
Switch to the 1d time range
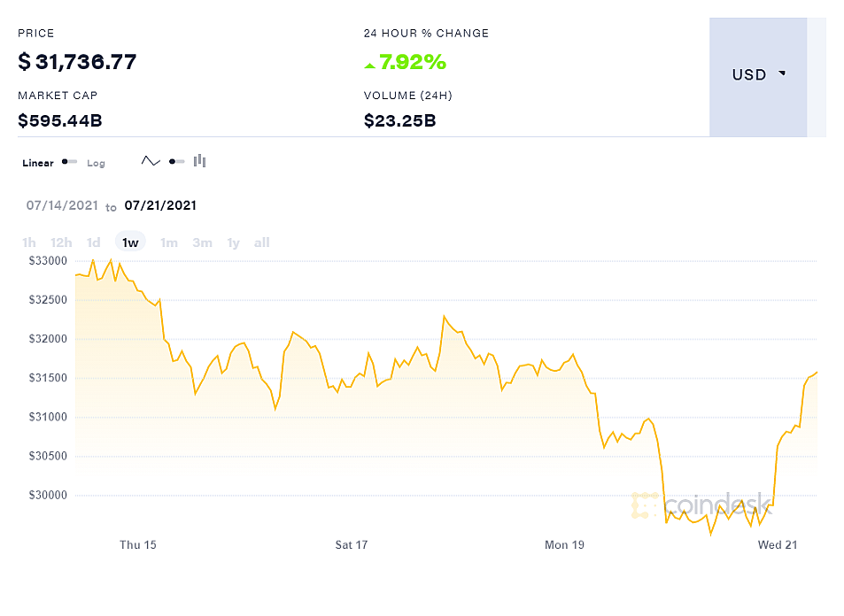click(93, 243)
